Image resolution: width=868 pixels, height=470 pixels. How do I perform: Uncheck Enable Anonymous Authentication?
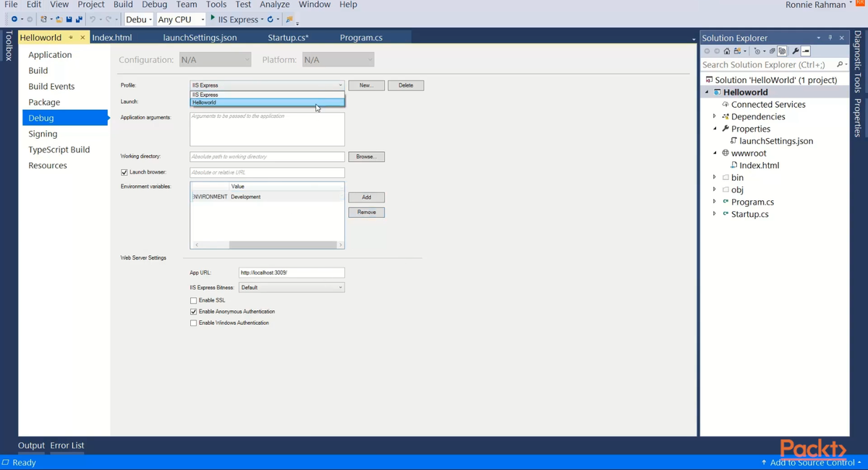point(193,312)
